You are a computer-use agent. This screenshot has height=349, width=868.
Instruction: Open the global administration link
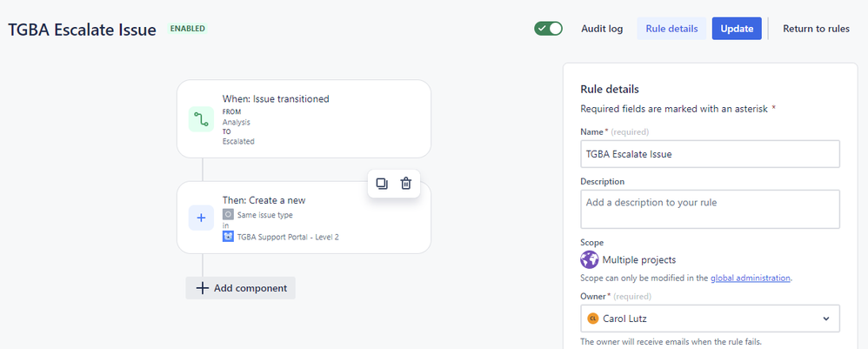(750, 279)
